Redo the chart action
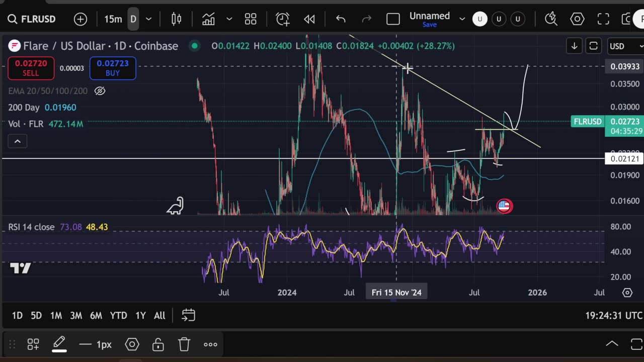Screen dimensions: 644x362 tap(367, 19)
